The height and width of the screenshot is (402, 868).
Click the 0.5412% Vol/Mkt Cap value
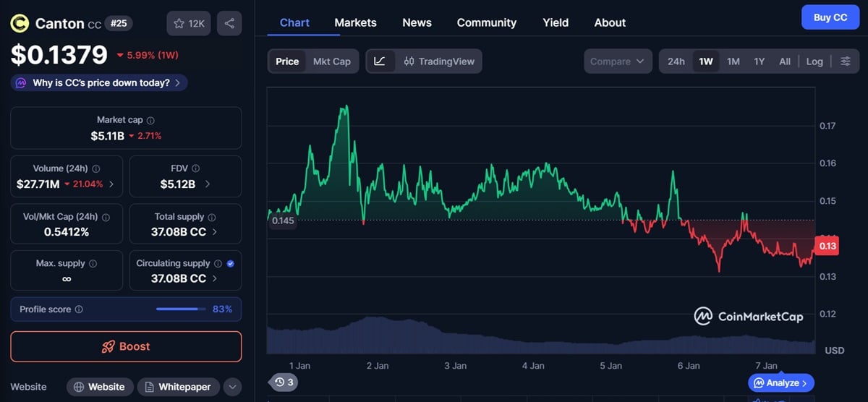67,232
